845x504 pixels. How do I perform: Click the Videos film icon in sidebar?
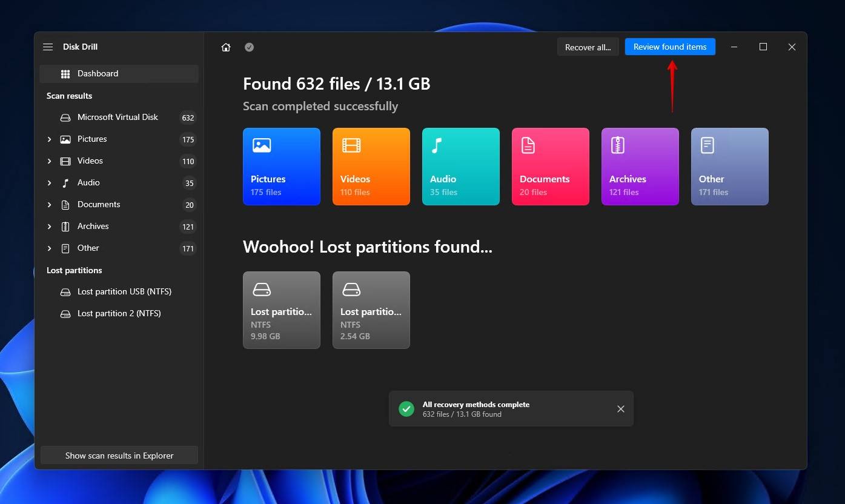click(65, 161)
